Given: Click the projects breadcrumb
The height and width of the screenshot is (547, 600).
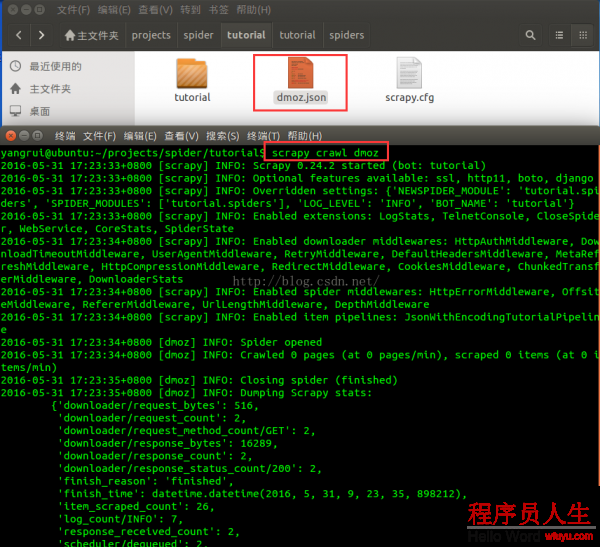Looking at the screenshot, I should coord(151,35).
